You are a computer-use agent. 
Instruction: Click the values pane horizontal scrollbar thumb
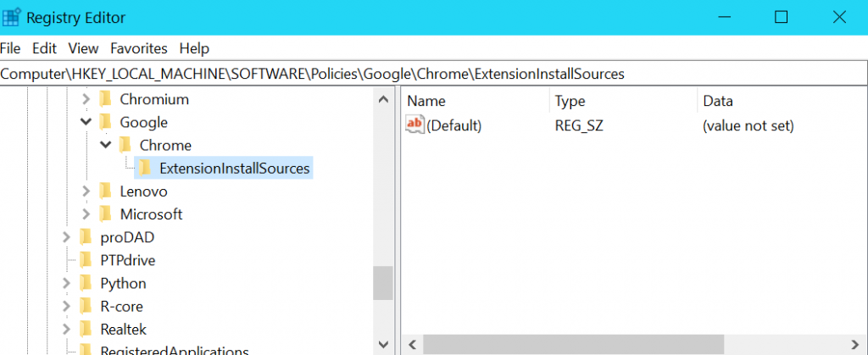pyautogui.click(x=574, y=344)
